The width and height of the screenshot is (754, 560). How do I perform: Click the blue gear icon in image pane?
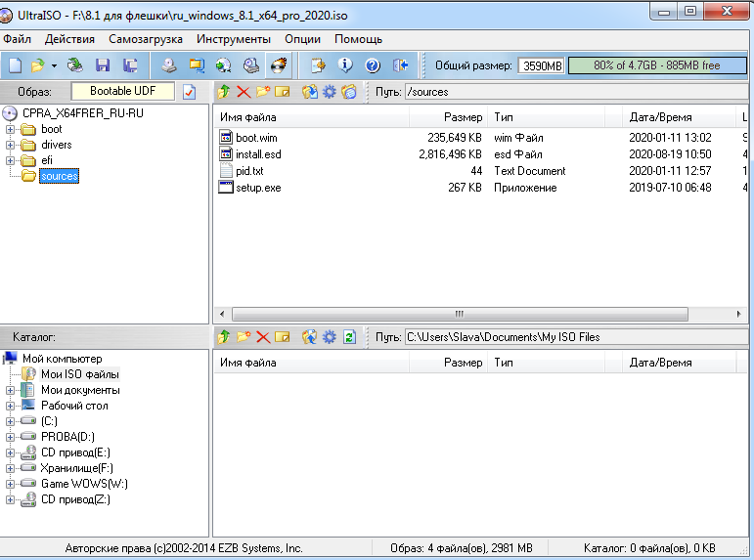tap(330, 91)
